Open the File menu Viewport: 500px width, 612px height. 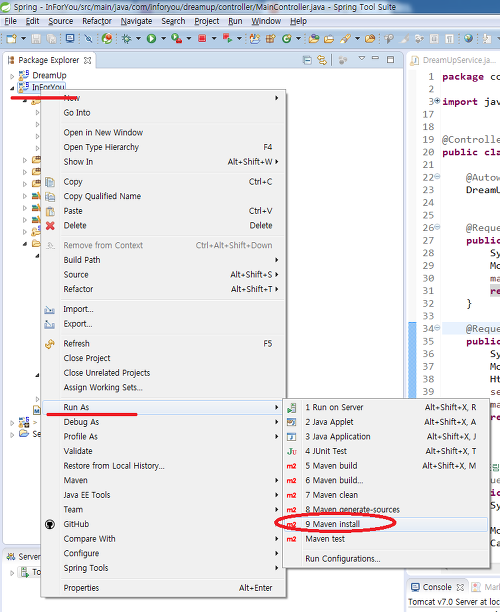pos(11,21)
